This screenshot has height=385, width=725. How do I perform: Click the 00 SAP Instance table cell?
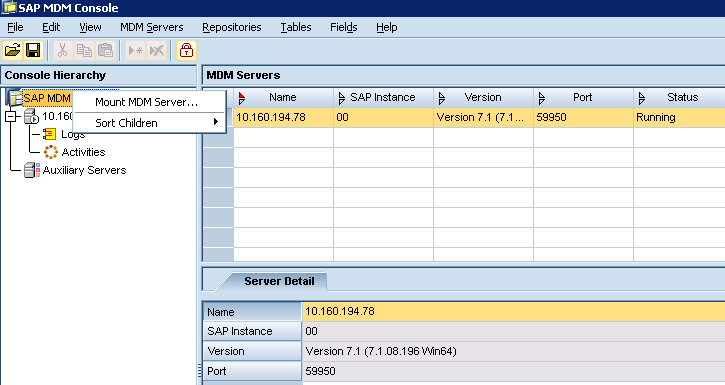tap(383, 117)
